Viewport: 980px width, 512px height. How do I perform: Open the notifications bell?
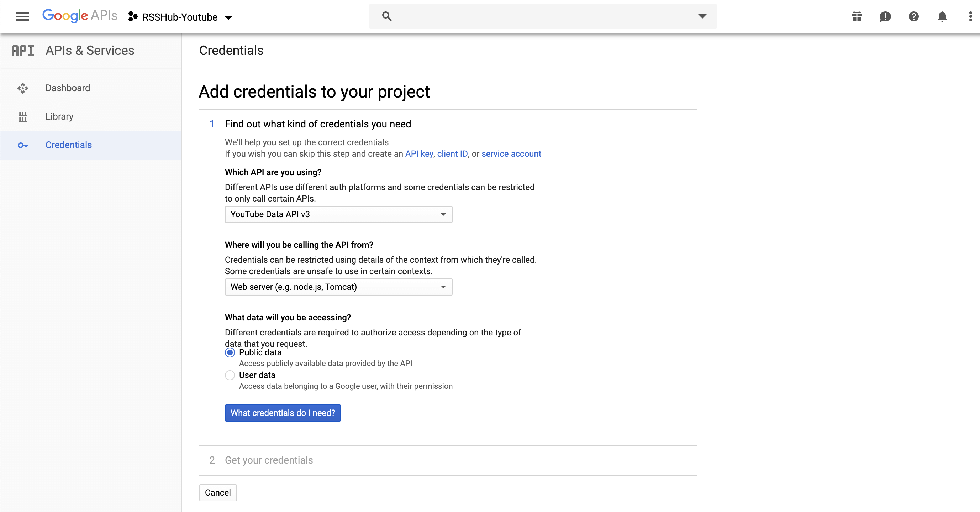(x=942, y=16)
